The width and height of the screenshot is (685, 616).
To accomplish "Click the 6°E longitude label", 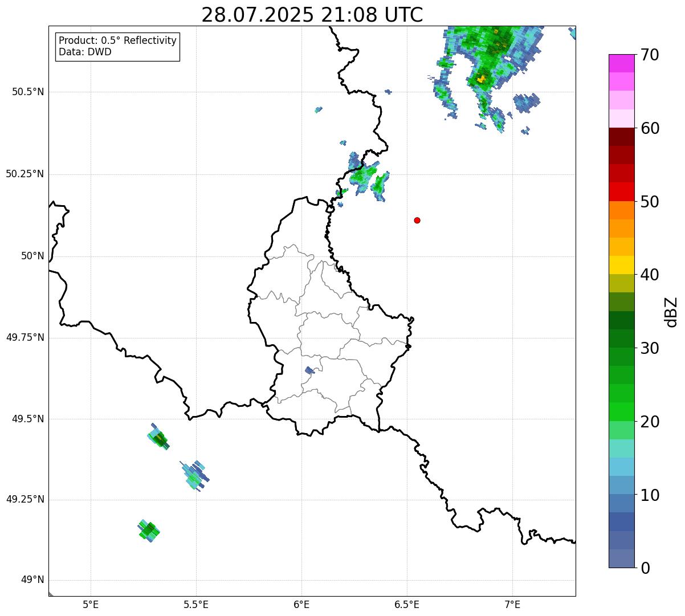I will pyautogui.click(x=301, y=605).
